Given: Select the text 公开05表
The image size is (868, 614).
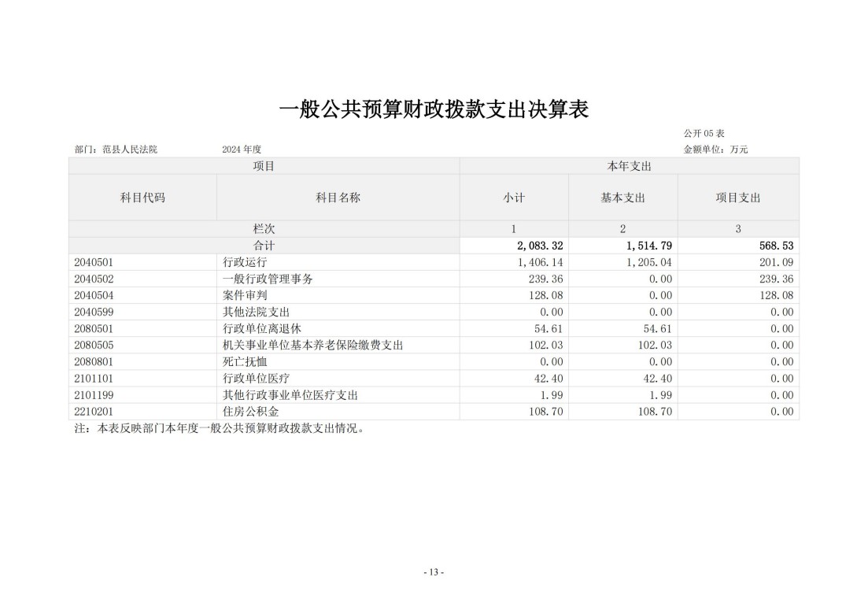Looking at the screenshot, I should (704, 134).
